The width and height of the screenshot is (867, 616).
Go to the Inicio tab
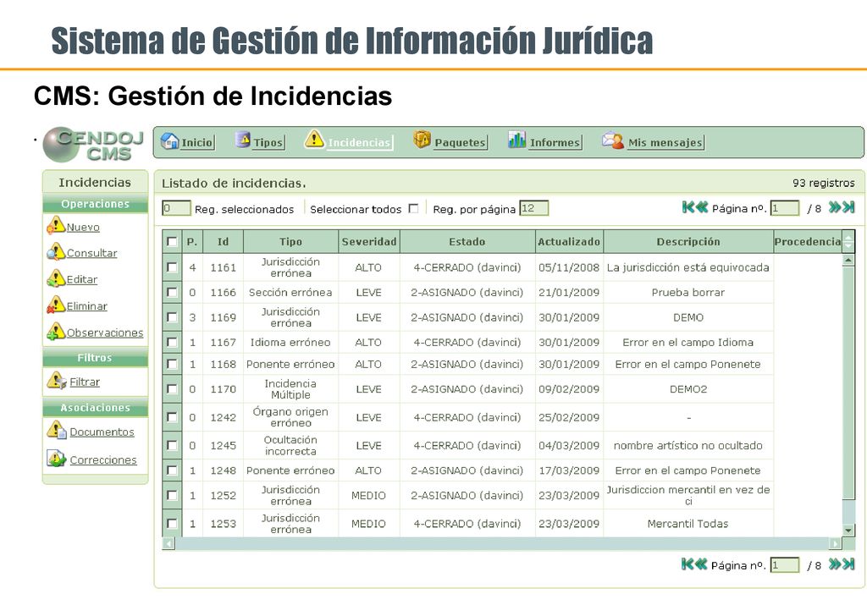[187, 142]
